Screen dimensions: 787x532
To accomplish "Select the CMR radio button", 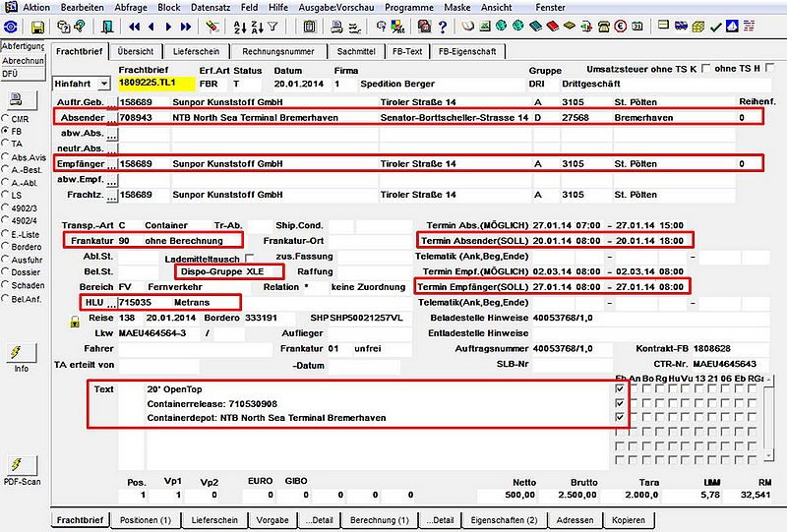I will click(x=6, y=119).
